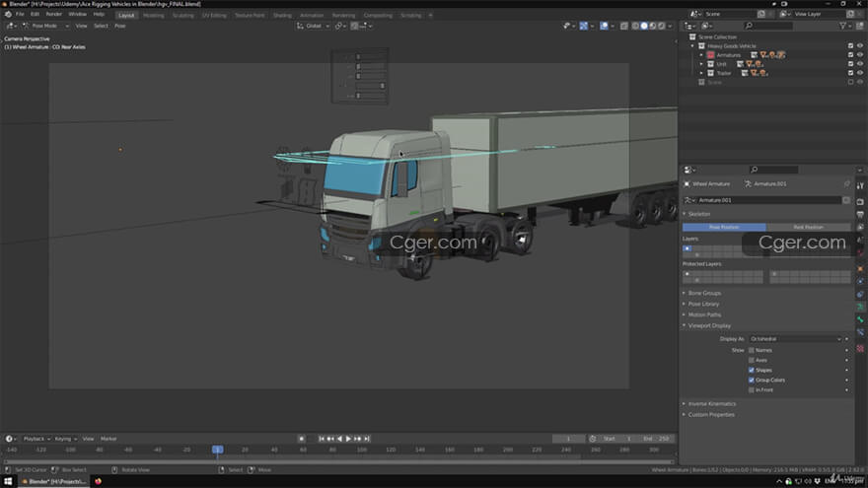868x488 pixels.
Task: Switch to the Shading workspace tab
Action: pos(282,15)
